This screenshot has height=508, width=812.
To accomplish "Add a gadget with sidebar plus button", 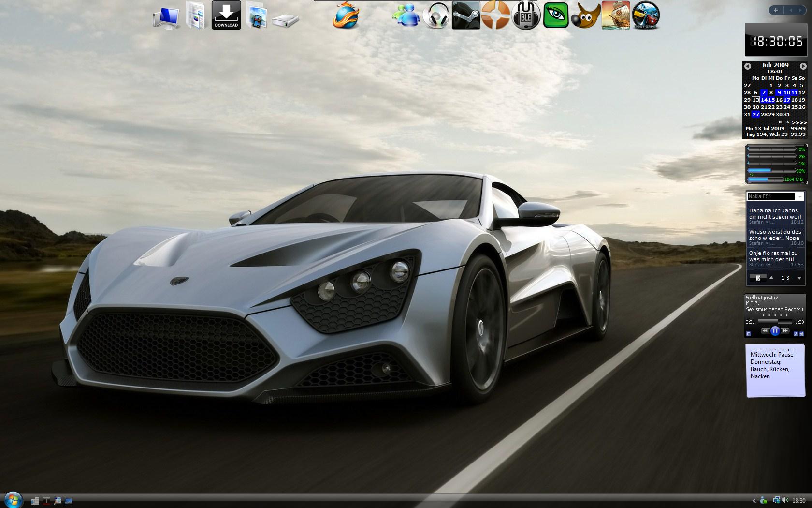I will pyautogui.click(x=776, y=10).
